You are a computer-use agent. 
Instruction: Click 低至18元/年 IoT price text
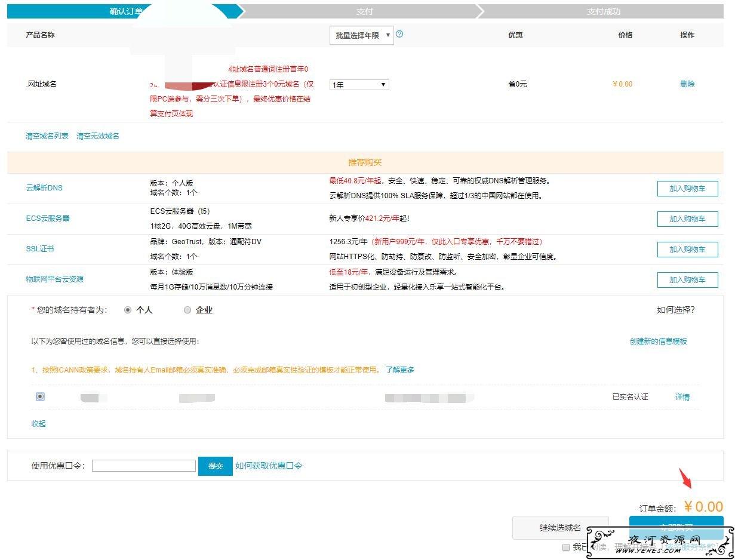click(x=349, y=272)
